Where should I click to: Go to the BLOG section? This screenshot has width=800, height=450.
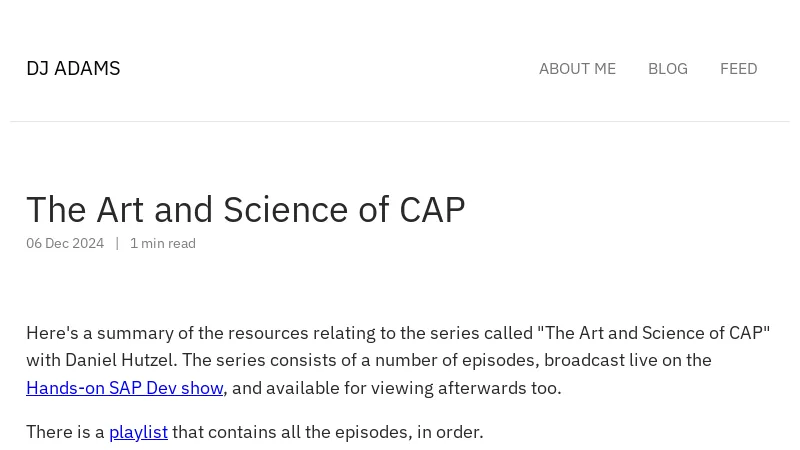pyautogui.click(x=667, y=68)
